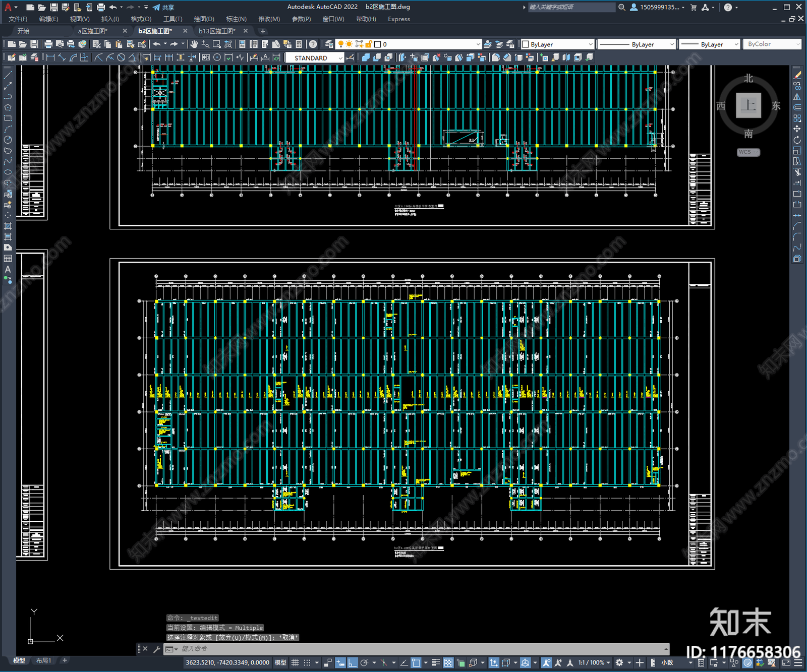Select the Rotate tool in Modify toolbar
Image resolution: width=807 pixels, height=672 pixels.
797,140
